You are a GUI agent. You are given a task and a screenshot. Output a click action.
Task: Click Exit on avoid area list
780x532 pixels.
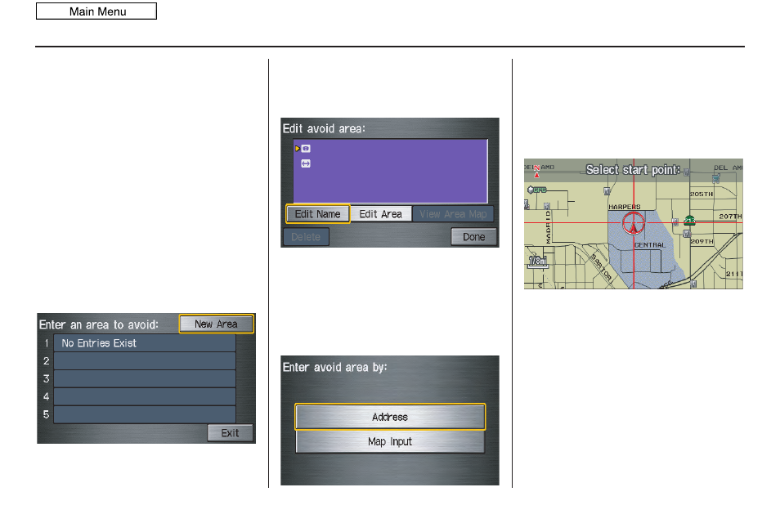230,433
